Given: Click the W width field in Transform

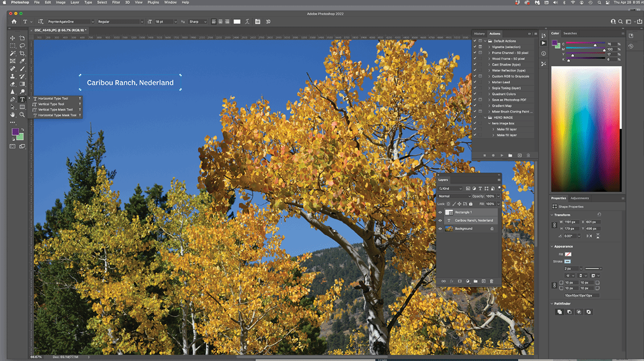Looking at the screenshot, I should (x=570, y=221).
